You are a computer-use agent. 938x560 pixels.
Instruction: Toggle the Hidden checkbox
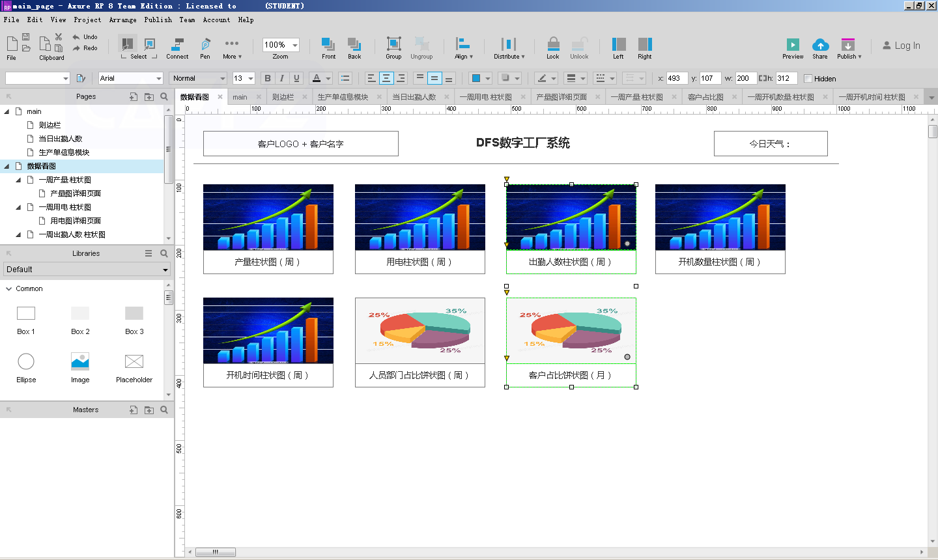808,79
